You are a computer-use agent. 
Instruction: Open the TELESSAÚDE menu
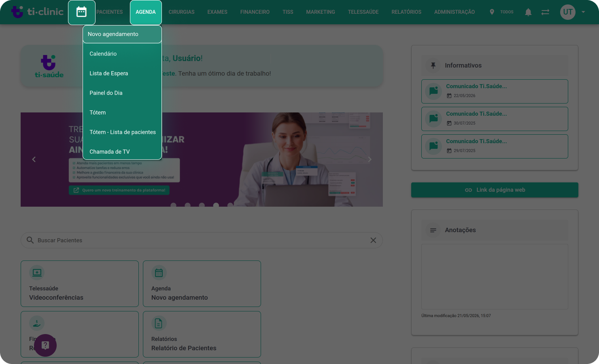click(363, 12)
